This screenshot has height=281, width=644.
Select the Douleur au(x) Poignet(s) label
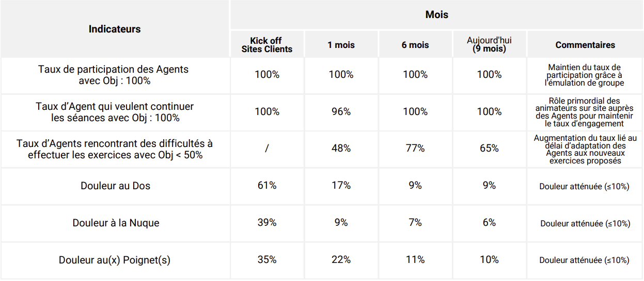[x=115, y=260]
